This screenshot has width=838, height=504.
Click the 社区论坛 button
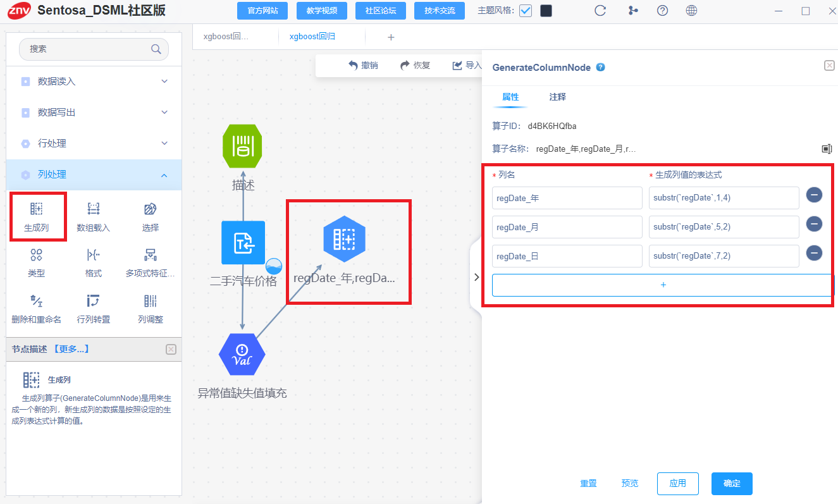380,11
